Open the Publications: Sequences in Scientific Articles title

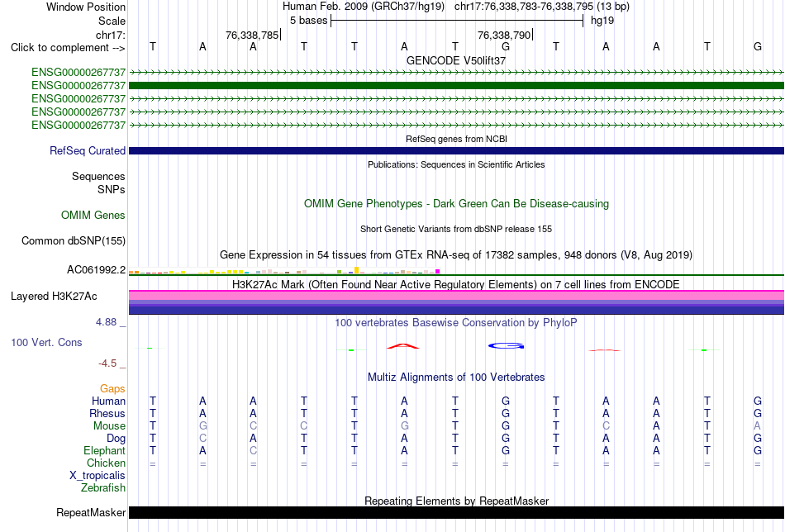click(x=456, y=164)
